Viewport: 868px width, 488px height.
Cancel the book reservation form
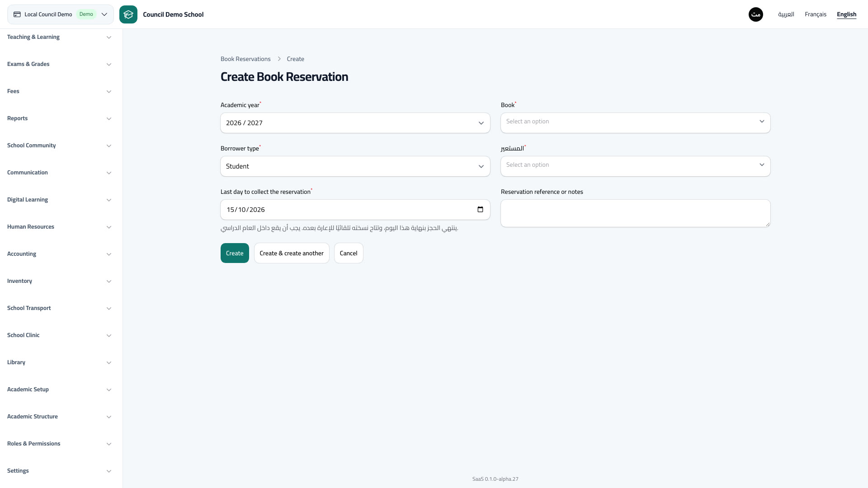point(349,253)
